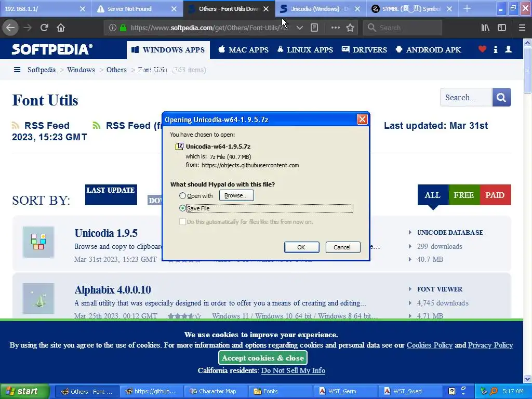
Task: Click the blue search magnifier button
Action: tap(501, 97)
